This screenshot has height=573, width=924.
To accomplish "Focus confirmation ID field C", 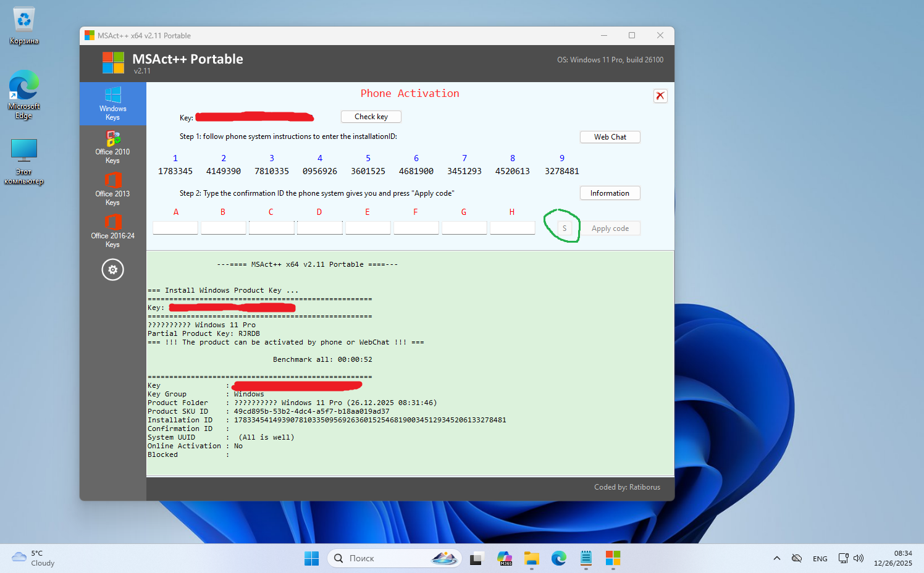I will (x=272, y=228).
